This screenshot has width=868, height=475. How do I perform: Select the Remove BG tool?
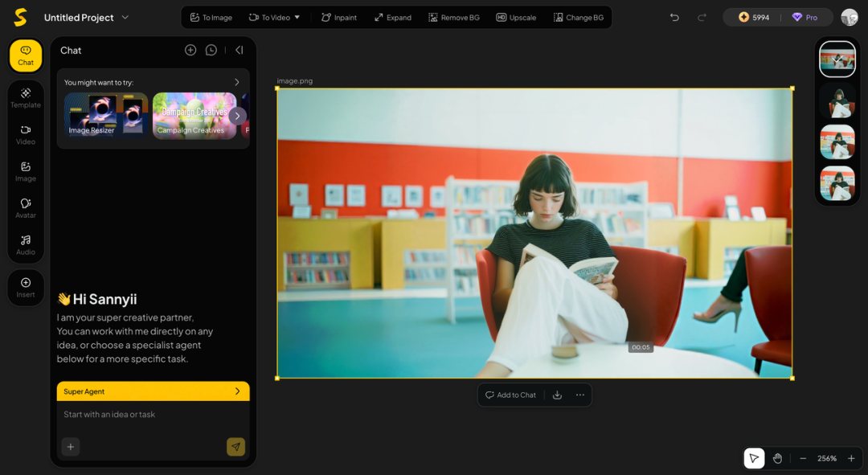click(x=454, y=18)
